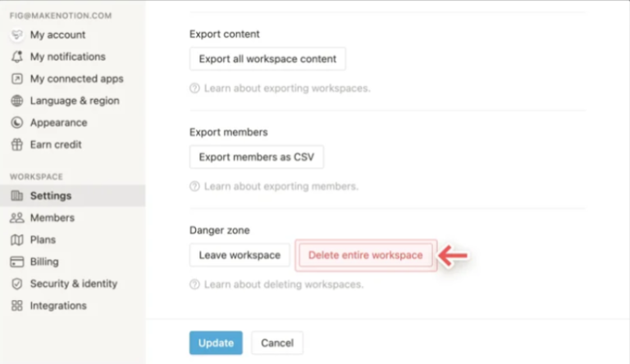Open the Plans sidebar item
Image resolution: width=630 pixels, height=364 pixels.
click(43, 240)
